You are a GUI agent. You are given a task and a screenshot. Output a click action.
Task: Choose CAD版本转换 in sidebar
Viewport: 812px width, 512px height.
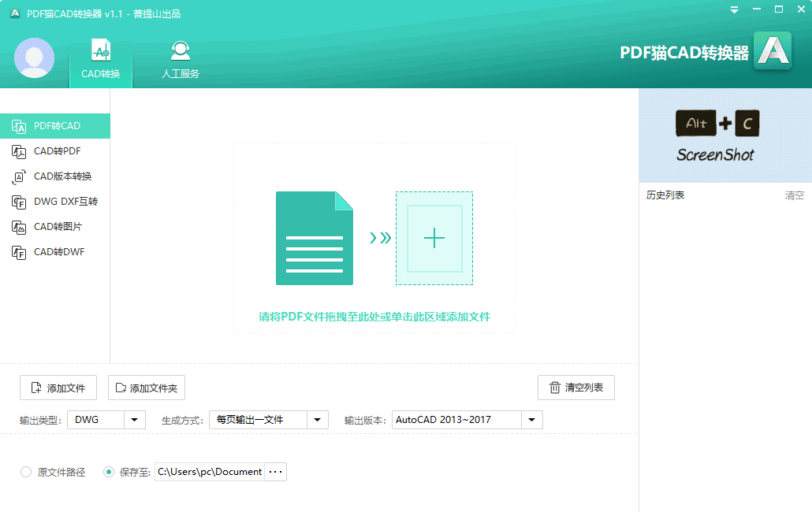click(x=55, y=176)
